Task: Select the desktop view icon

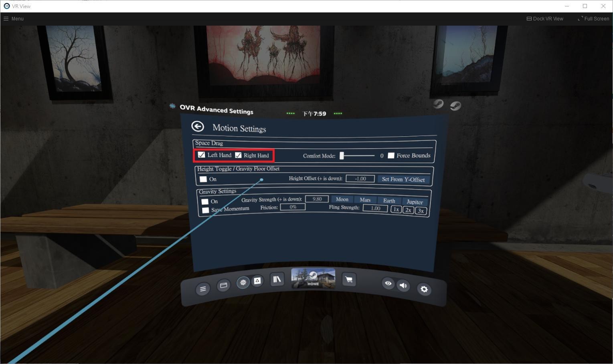Action: click(223, 286)
